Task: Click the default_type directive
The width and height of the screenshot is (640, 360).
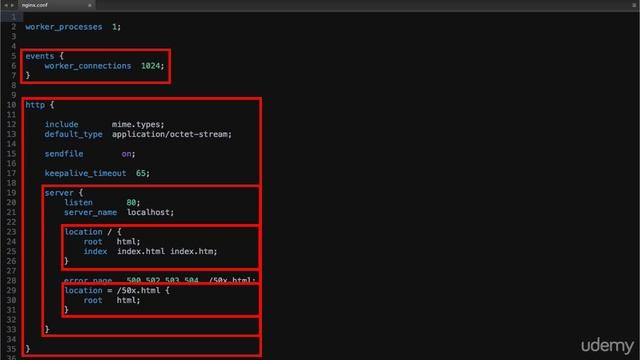Action: tap(73, 134)
